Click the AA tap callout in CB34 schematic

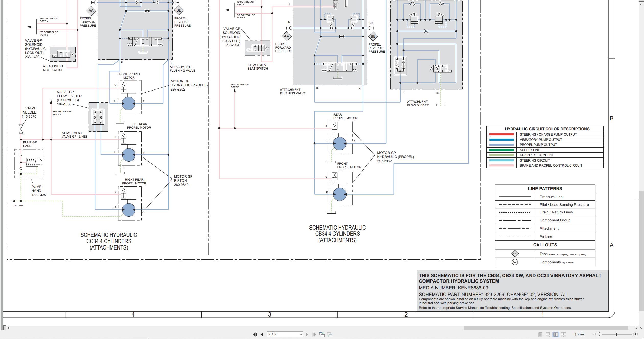pyautogui.click(x=286, y=36)
